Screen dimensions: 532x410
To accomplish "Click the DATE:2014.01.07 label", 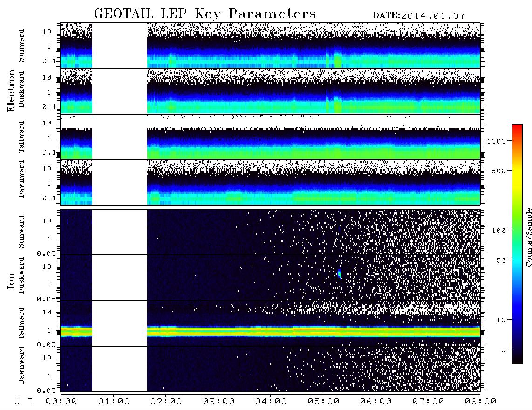I will tap(419, 16).
